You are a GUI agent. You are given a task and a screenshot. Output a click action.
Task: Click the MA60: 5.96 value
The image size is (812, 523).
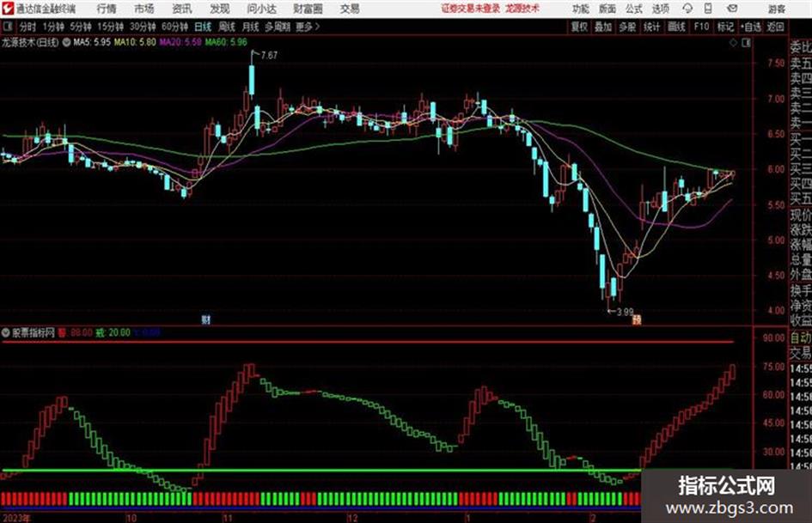click(x=226, y=42)
